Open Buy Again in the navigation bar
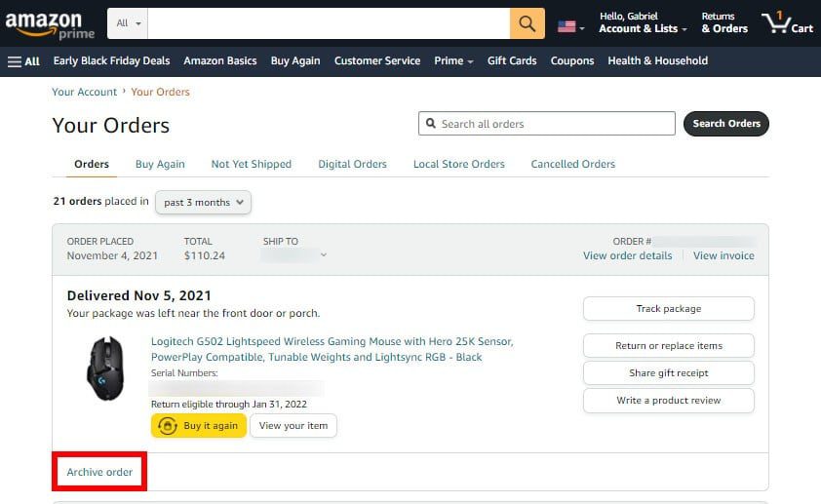Viewport: 821px width, 504px height. [x=295, y=61]
